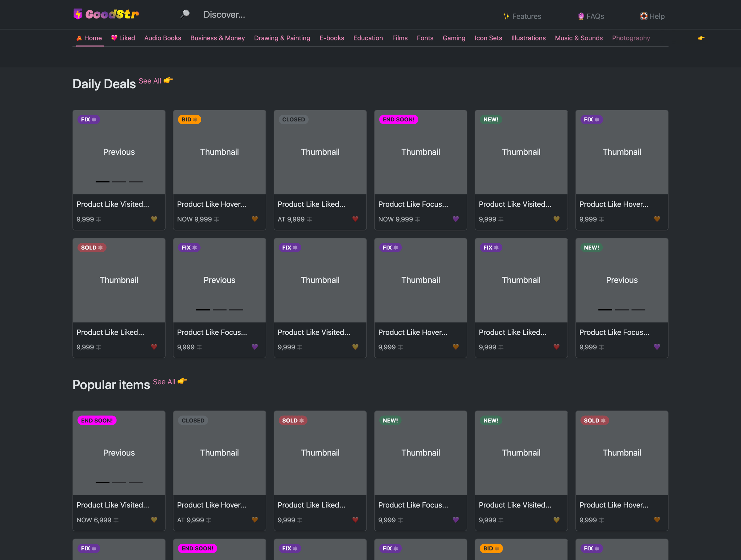
Task: Toggle the heart on the first Daily Deals product
Action: (154, 219)
